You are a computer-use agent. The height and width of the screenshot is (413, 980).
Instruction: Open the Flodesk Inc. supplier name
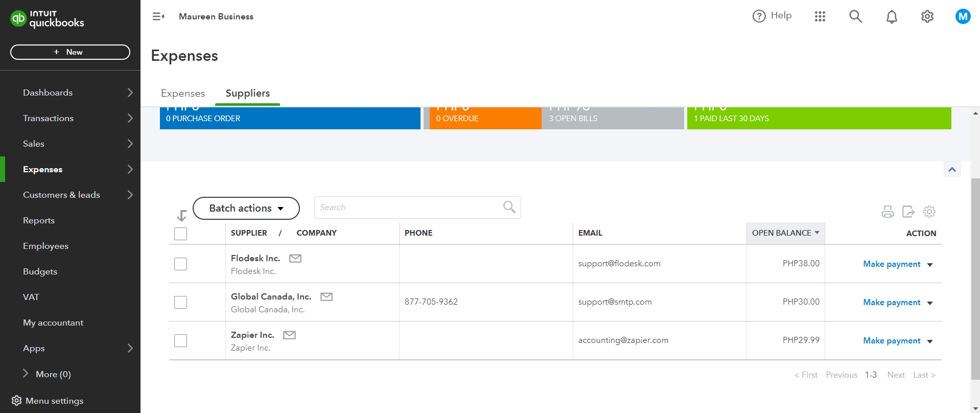pyautogui.click(x=255, y=259)
